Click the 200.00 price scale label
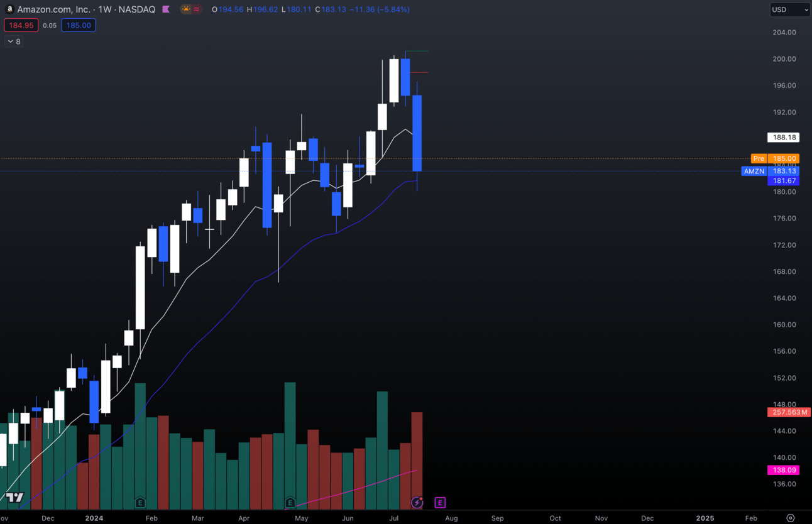812x524 pixels. tap(784, 59)
